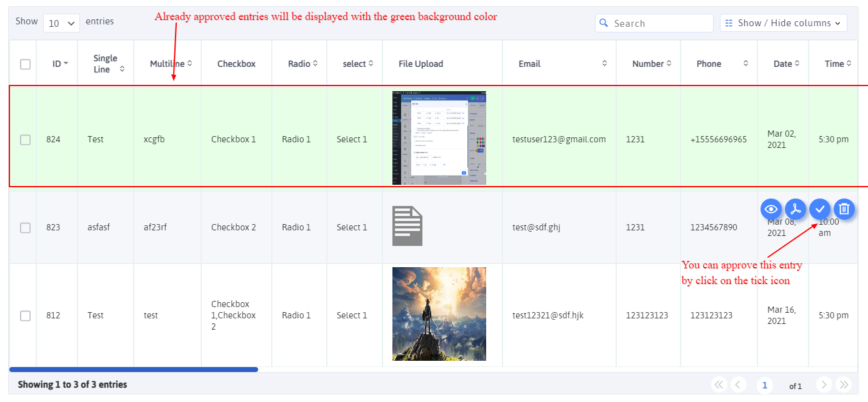Click the Checkbox column header
This screenshot has height=402, width=868.
tap(236, 64)
